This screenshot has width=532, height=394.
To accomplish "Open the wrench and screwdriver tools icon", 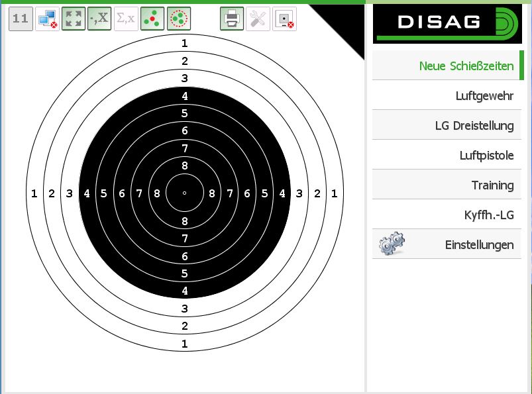I will tap(258, 19).
